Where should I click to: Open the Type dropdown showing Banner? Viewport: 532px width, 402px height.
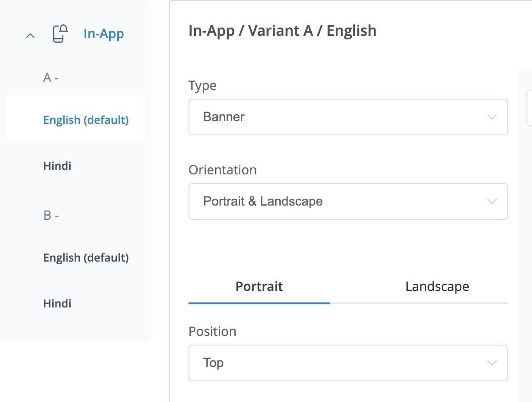pos(339,117)
